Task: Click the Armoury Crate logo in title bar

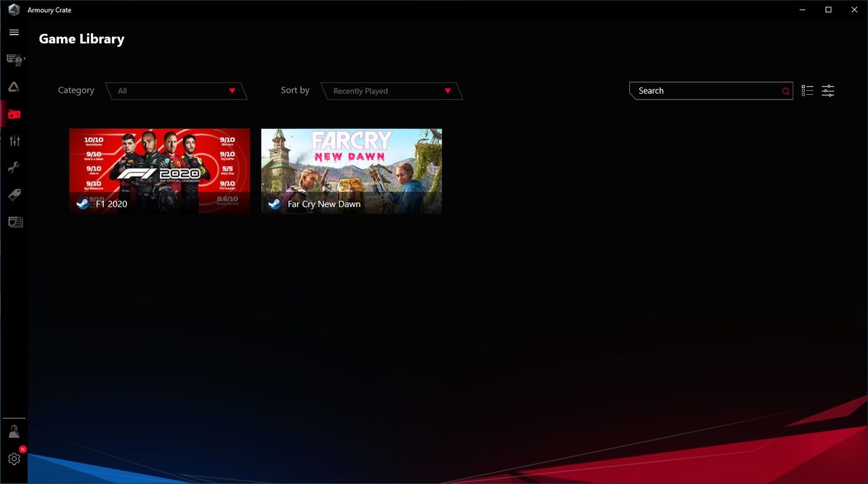Action: 14,9
